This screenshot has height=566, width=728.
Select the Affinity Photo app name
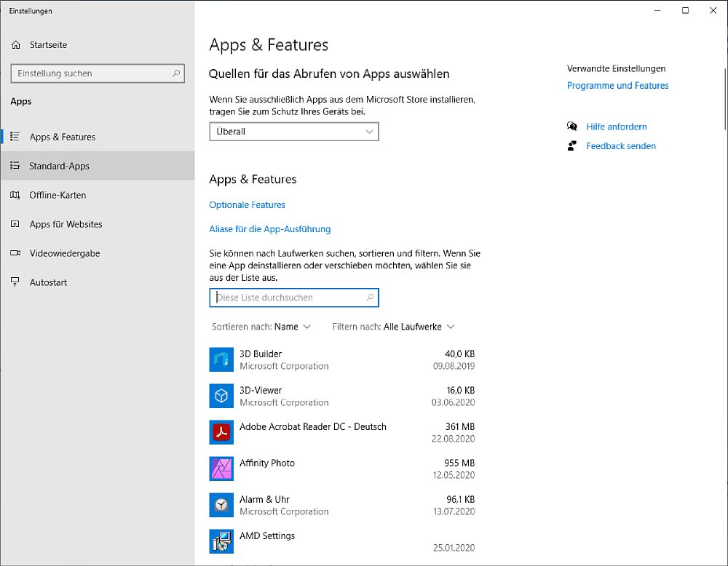267,463
